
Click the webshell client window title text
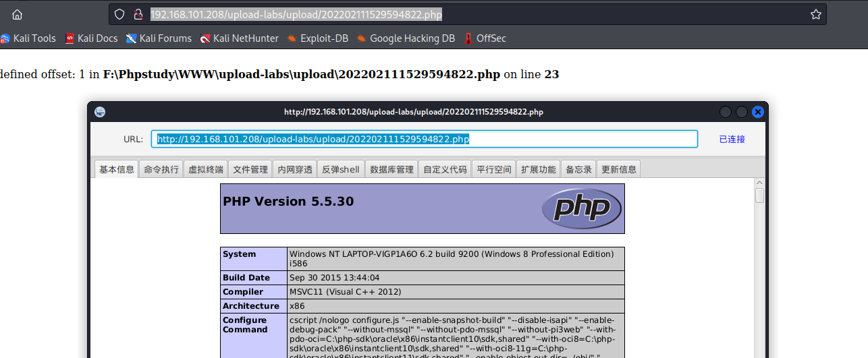(414, 112)
